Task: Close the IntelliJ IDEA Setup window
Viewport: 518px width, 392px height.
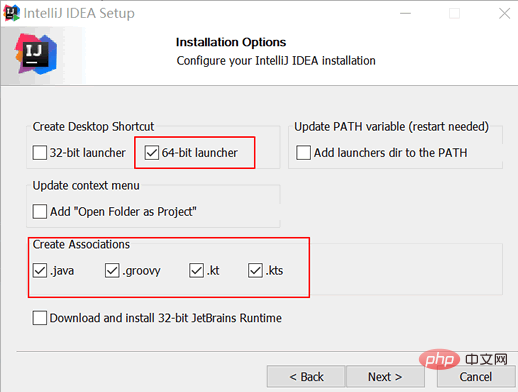Action: click(x=504, y=14)
